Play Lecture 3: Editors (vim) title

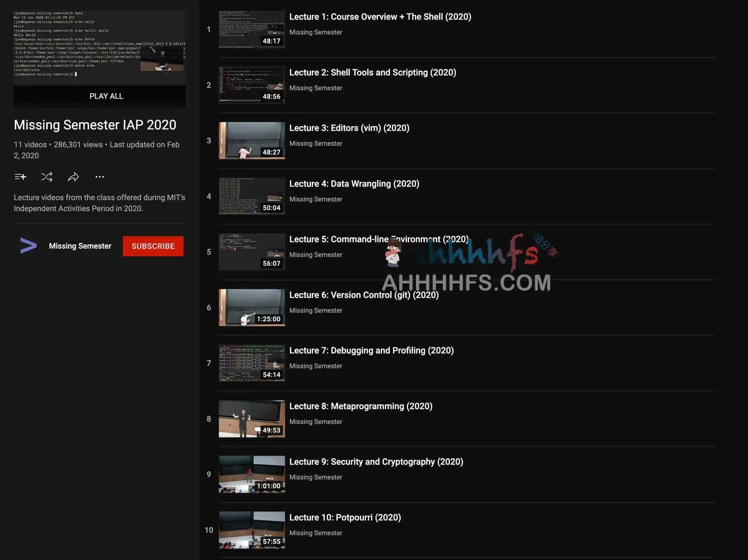pyautogui.click(x=349, y=128)
